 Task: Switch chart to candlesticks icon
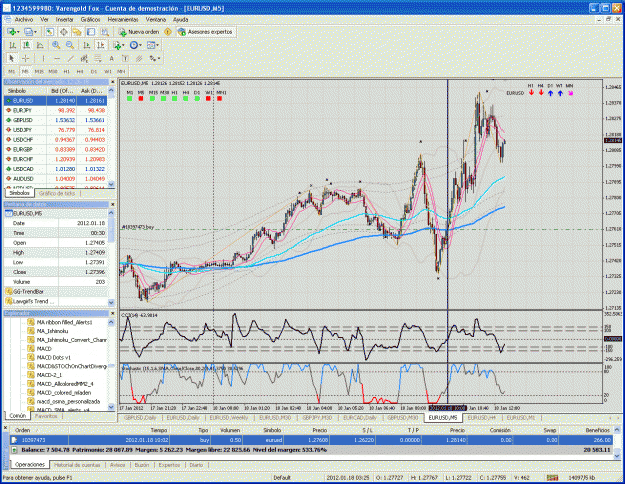26,45
